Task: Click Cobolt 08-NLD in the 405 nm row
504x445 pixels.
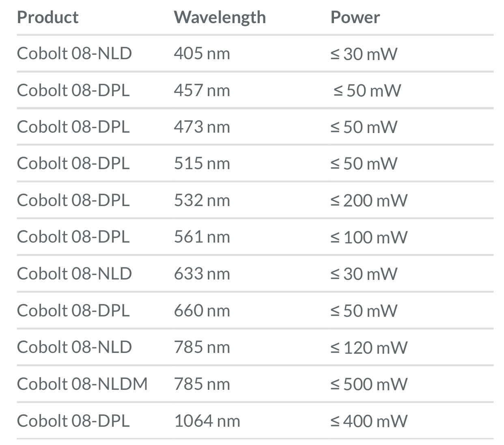Action: coord(74,54)
